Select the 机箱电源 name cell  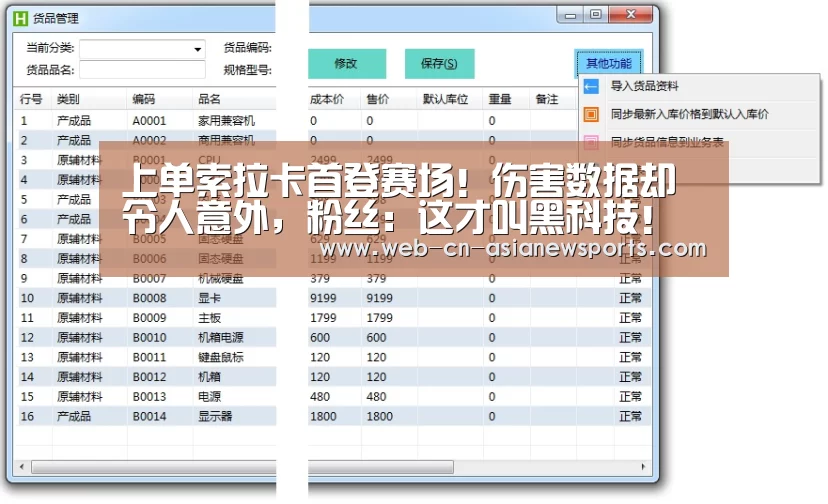pyautogui.click(x=221, y=338)
